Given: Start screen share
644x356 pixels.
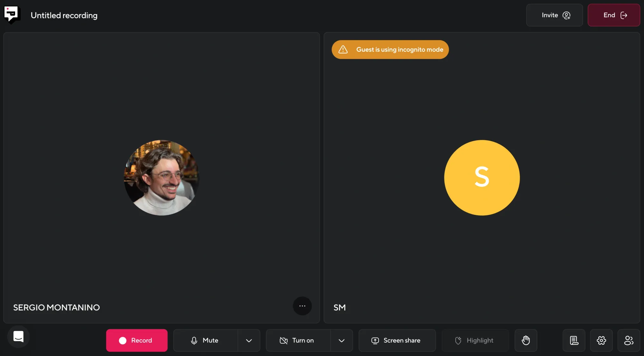Looking at the screenshot, I should point(397,340).
